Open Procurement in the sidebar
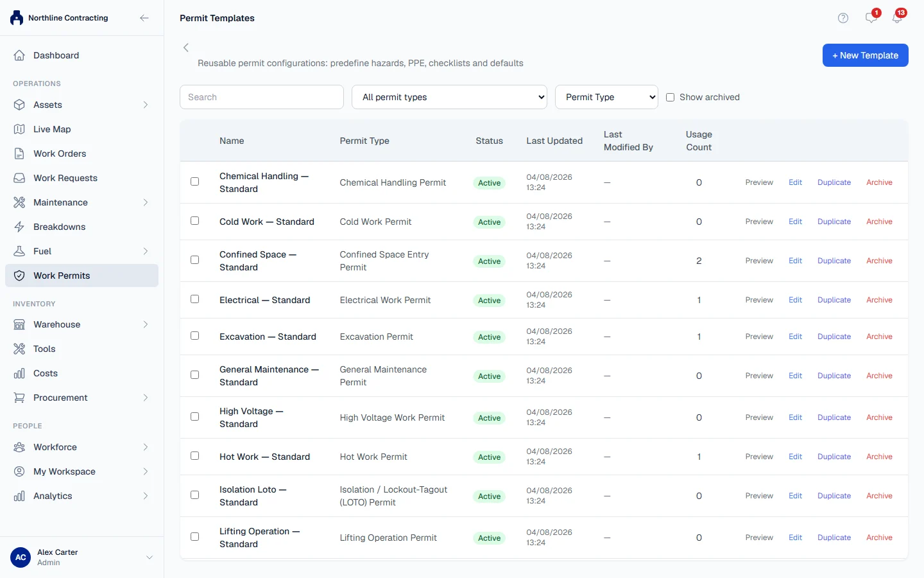 81,398
